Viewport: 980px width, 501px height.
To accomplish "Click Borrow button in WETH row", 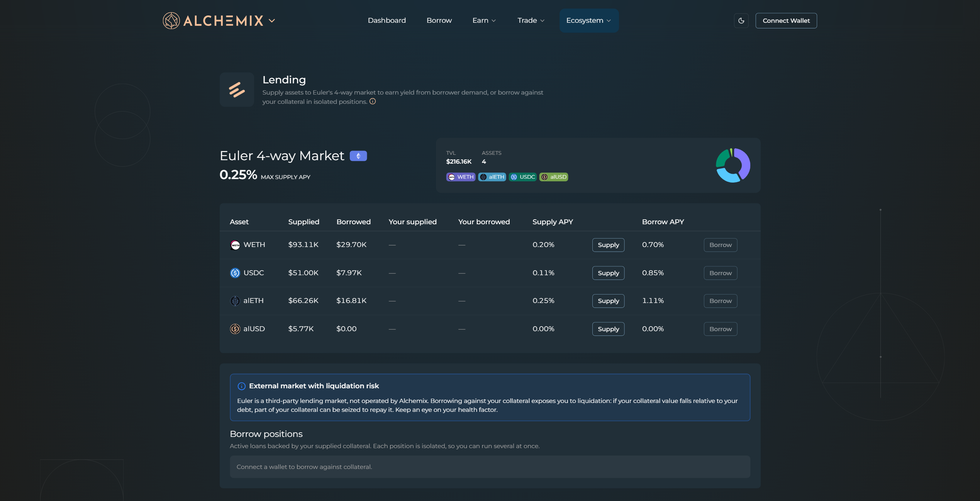I will (720, 245).
